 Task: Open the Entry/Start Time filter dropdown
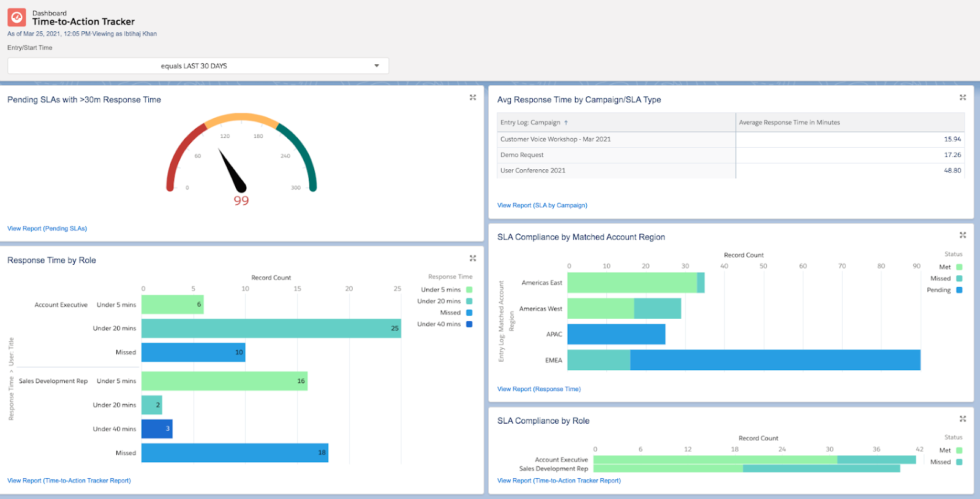point(198,66)
